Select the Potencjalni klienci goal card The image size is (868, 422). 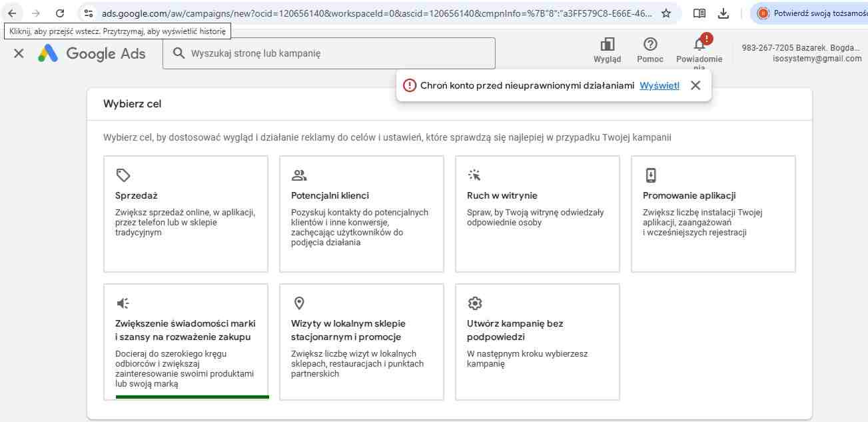[362, 213]
